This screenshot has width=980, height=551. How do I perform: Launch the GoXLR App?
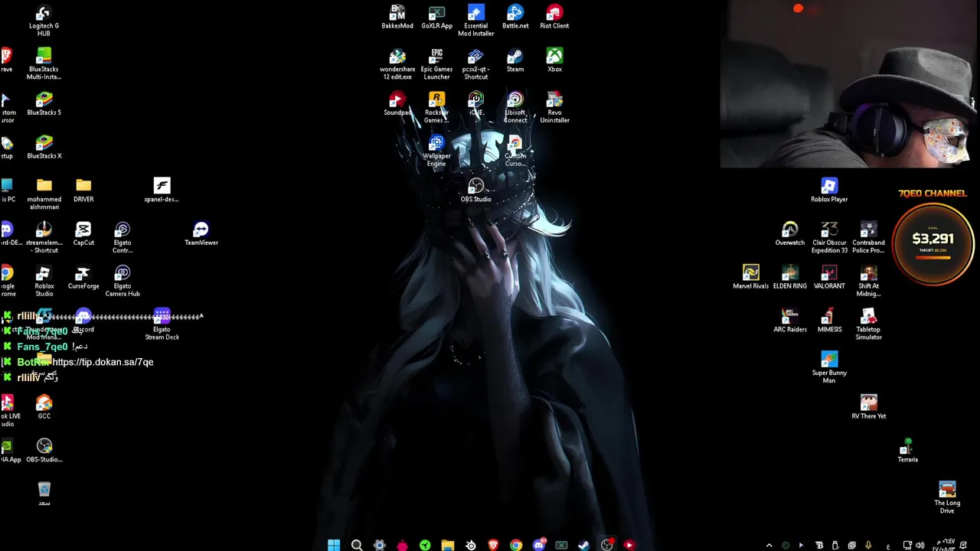(436, 17)
